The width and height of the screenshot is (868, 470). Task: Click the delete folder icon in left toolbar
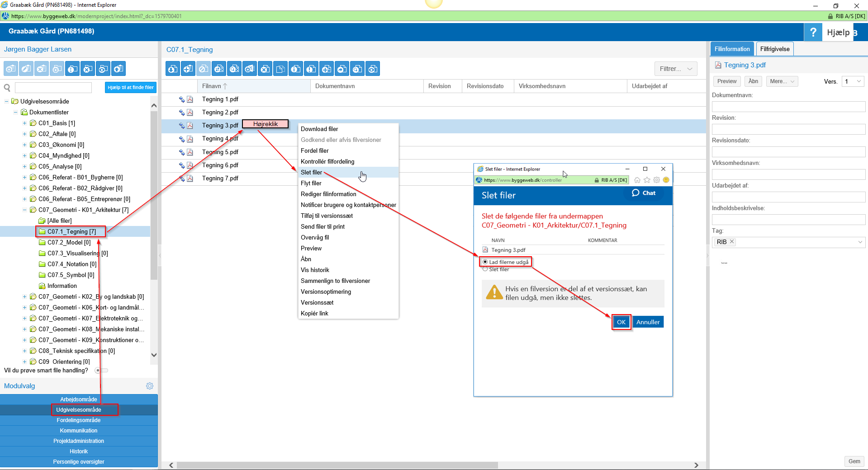(x=88, y=69)
